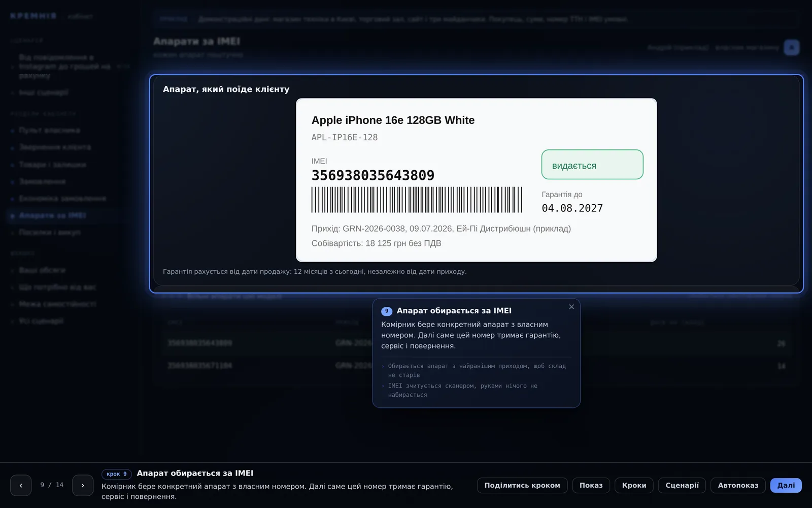Click the IMEI barcode image
Screen dimensions: 812x508
pyautogui.click(x=417, y=200)
